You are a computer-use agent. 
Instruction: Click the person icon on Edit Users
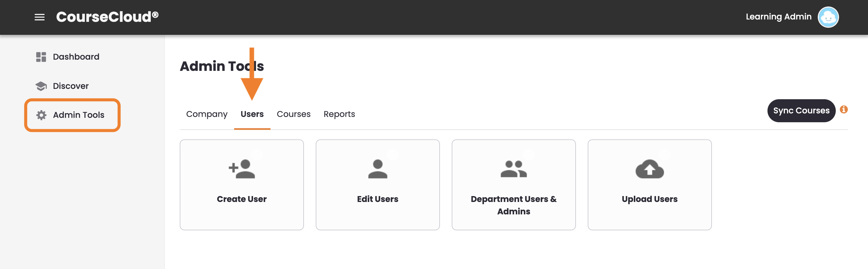[378, 169]
